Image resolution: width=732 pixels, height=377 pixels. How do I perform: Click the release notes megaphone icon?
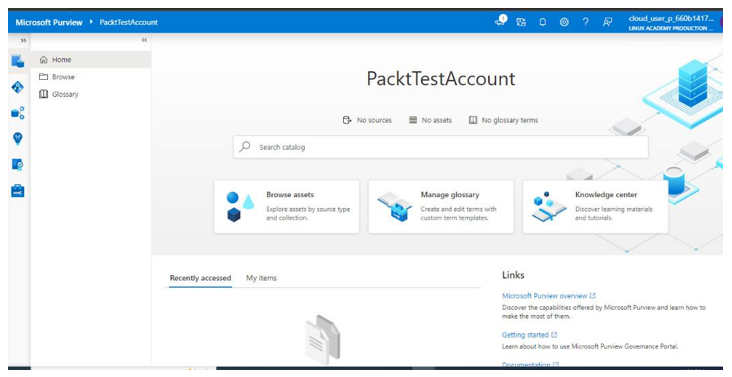(501, 21)
